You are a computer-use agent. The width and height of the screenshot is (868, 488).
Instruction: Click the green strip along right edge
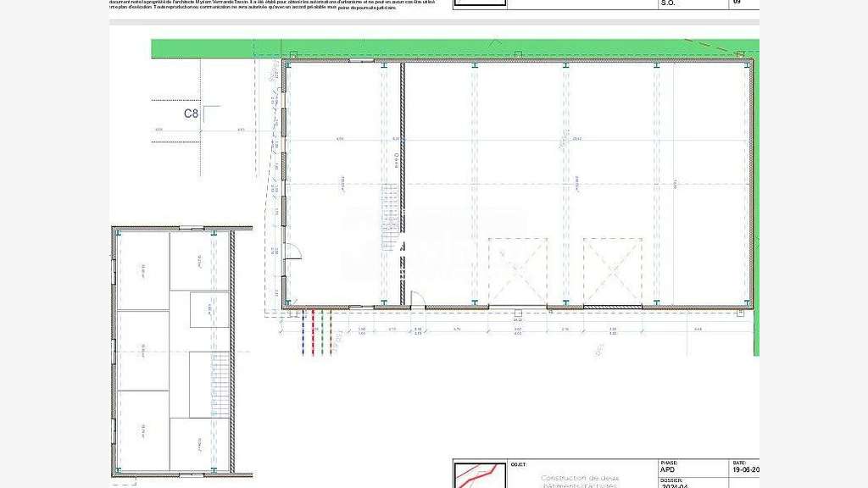pos(757,205)
